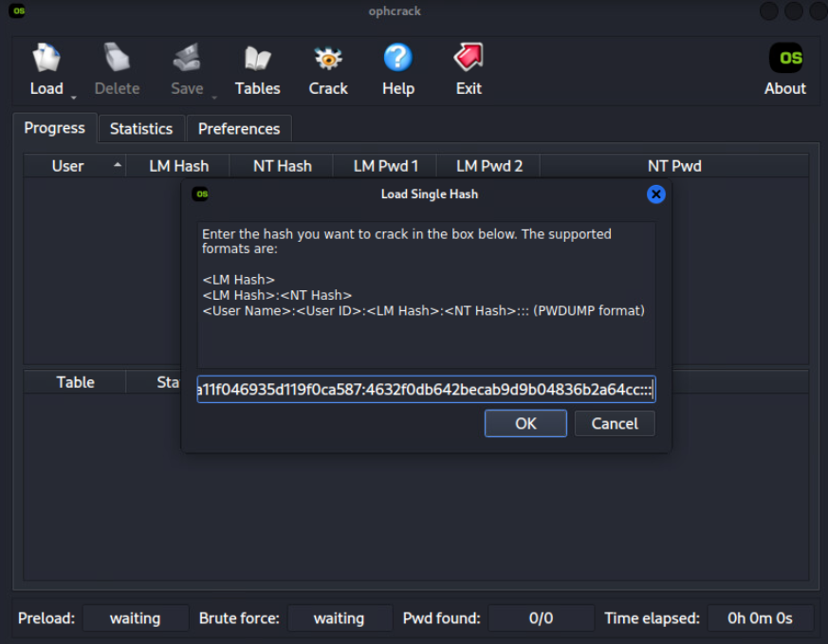Click the Brute force status value 'waiting'

339,618
